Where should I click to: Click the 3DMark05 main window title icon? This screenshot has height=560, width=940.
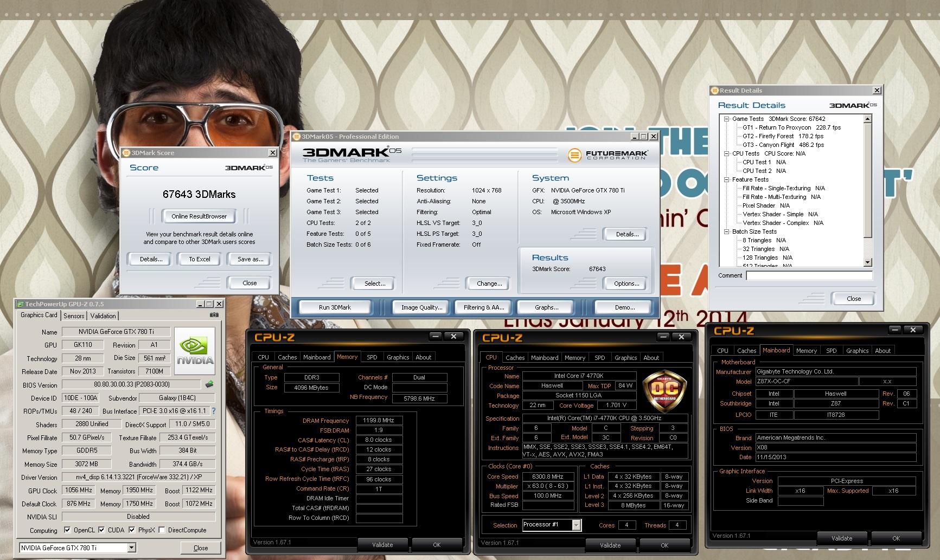pos(297,137)
